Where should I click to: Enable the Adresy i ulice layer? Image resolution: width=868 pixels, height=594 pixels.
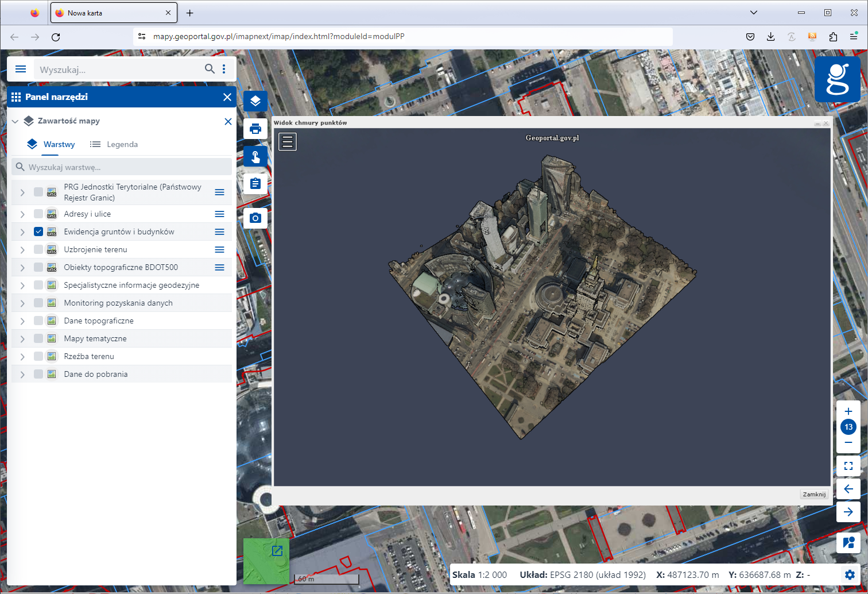pos(38,214)
